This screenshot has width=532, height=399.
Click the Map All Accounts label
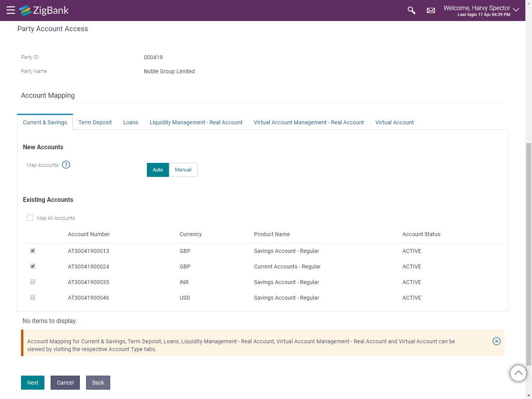(x=56, y=218)
